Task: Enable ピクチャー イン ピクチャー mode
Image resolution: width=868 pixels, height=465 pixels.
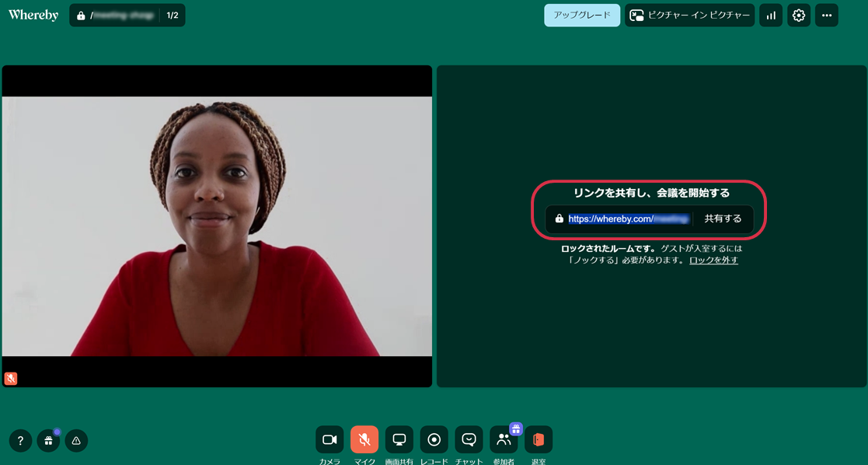Action: (x=689, y=16)
